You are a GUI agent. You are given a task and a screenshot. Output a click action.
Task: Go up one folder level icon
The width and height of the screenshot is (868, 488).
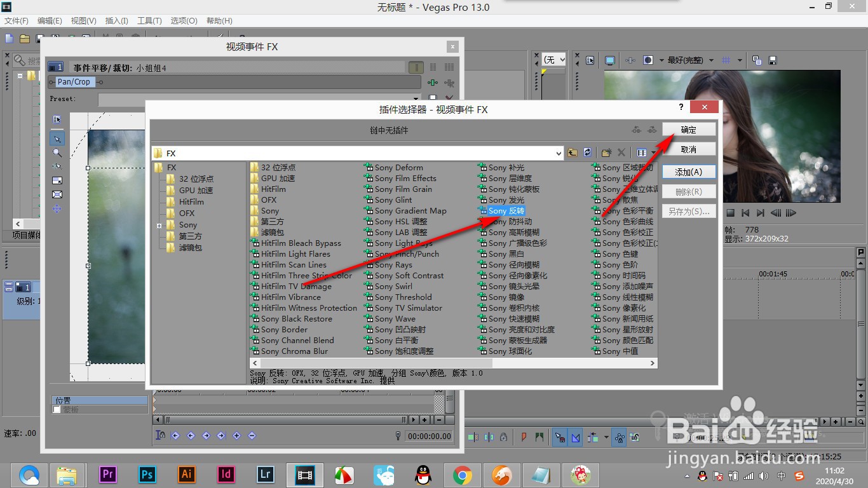coord(573,152)
